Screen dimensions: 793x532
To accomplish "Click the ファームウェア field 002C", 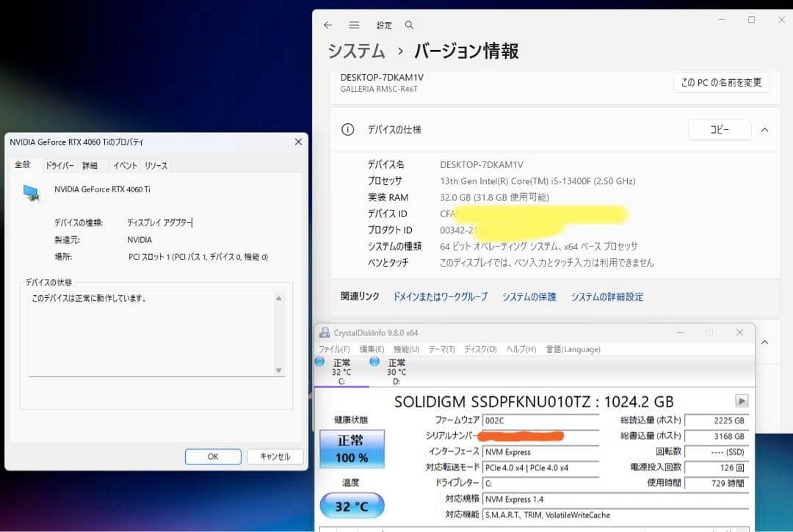I will (540, 420).
